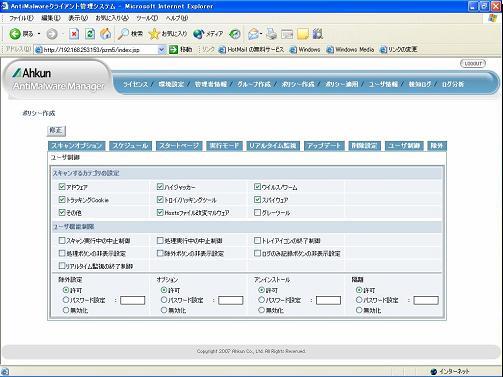Switch to the アップデート tab

pos(324,146)
